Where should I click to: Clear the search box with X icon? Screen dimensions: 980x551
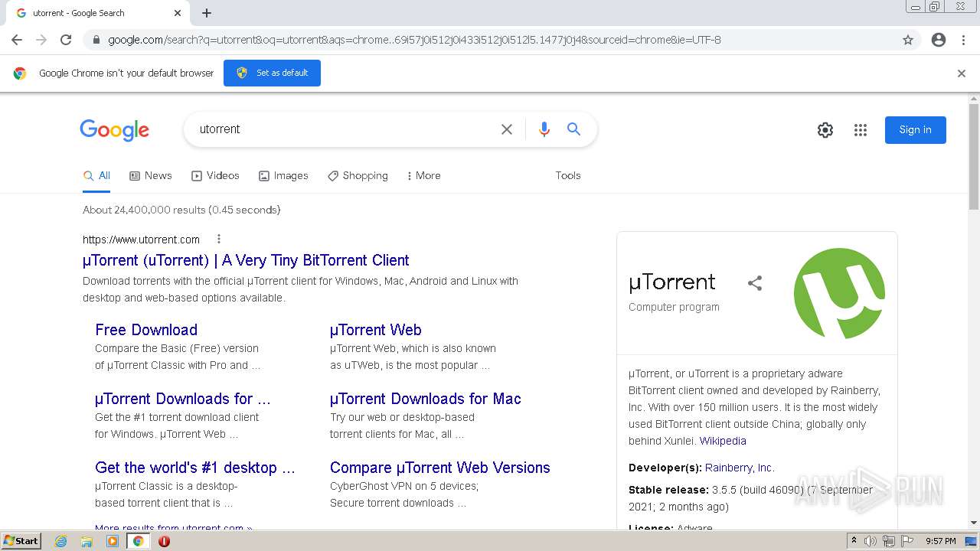click(507, 129)
